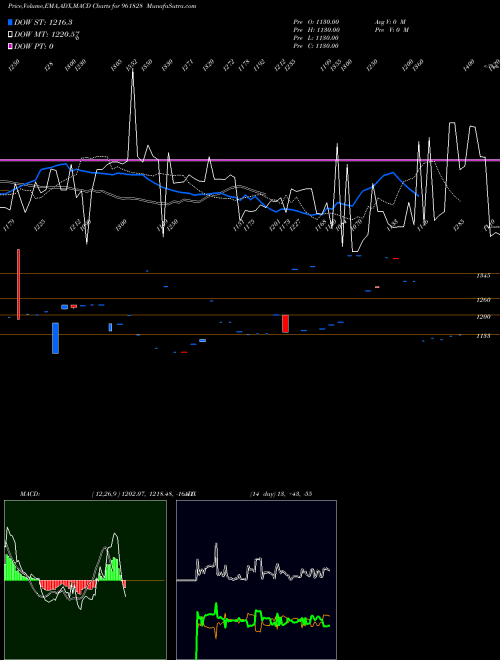Click the 'Pre C: 1130.00' value
The image size is (500, 660).
pyautogui.click(x=316, y=46)
